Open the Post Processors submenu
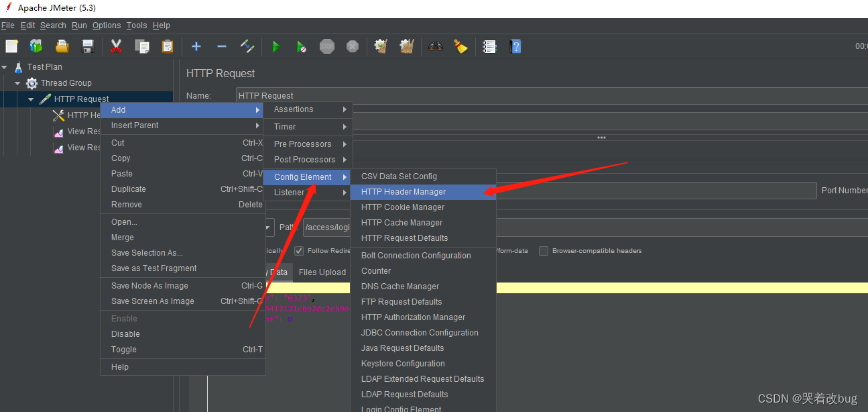The height and width of the screenshot is (412, 868). click(x=308, y=160)
